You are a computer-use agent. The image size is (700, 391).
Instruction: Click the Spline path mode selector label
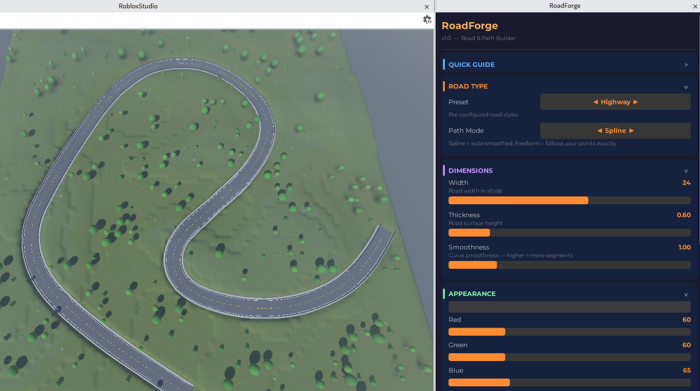pos(615,131)
